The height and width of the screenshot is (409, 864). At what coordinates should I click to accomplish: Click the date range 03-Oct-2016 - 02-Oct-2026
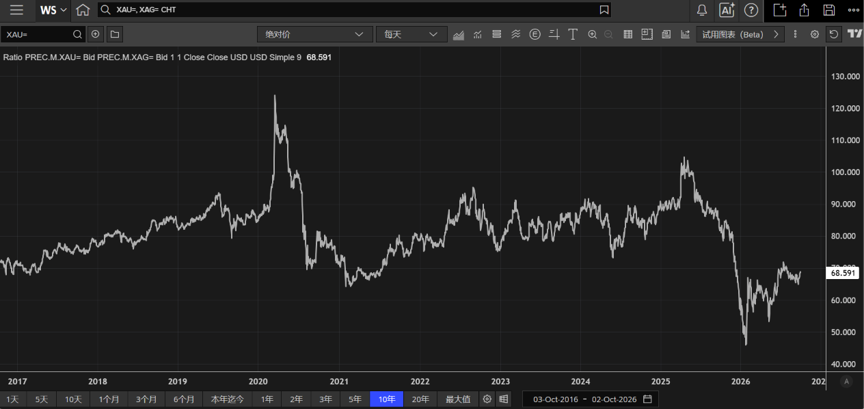[583, 399]
